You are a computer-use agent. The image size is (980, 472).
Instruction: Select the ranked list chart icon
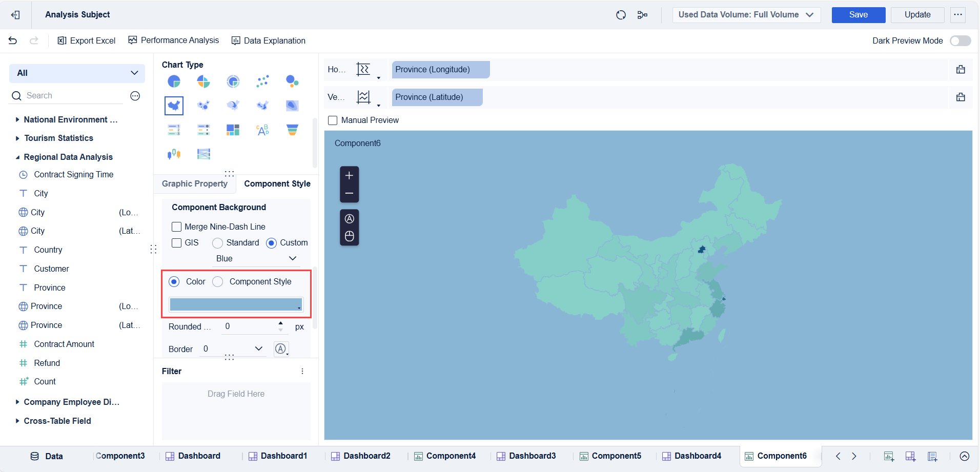[174, 130]
